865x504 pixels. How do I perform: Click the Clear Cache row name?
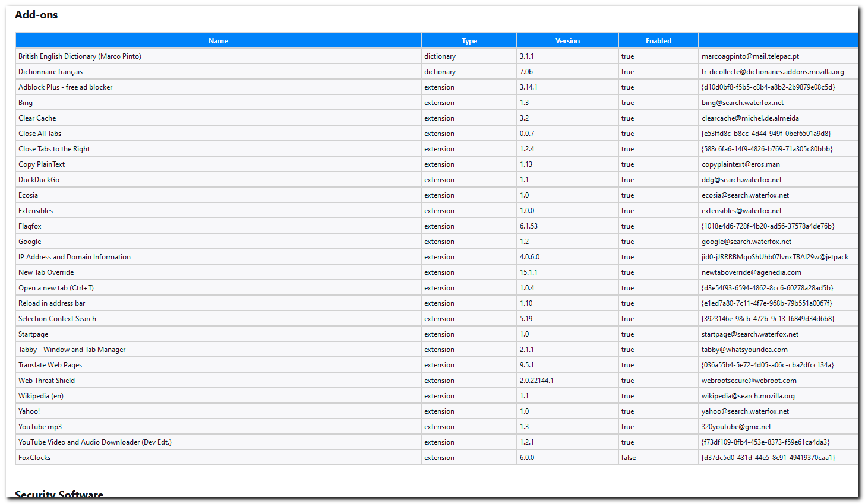(x=37, y=118)
